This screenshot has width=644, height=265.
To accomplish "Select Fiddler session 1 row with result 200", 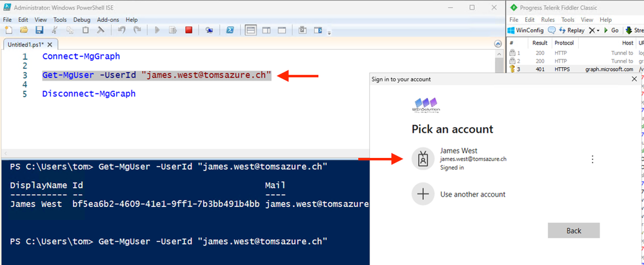I will 576,53.
